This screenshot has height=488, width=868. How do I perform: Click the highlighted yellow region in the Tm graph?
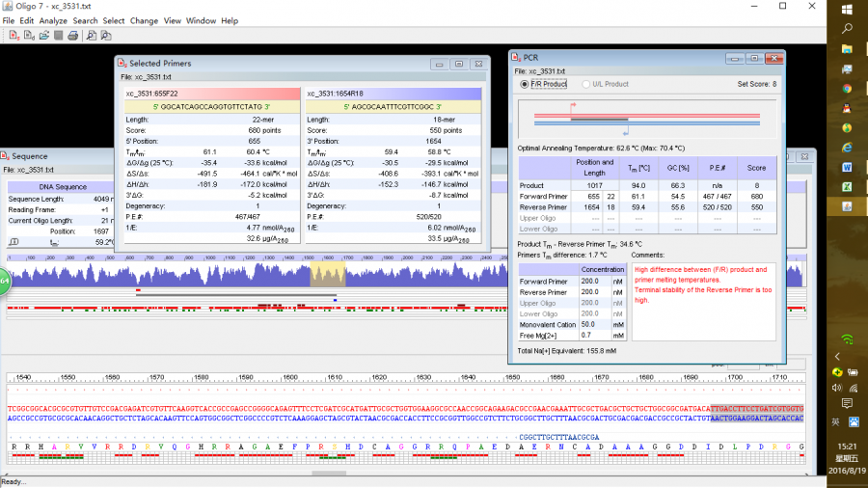[x=326, y=273]
